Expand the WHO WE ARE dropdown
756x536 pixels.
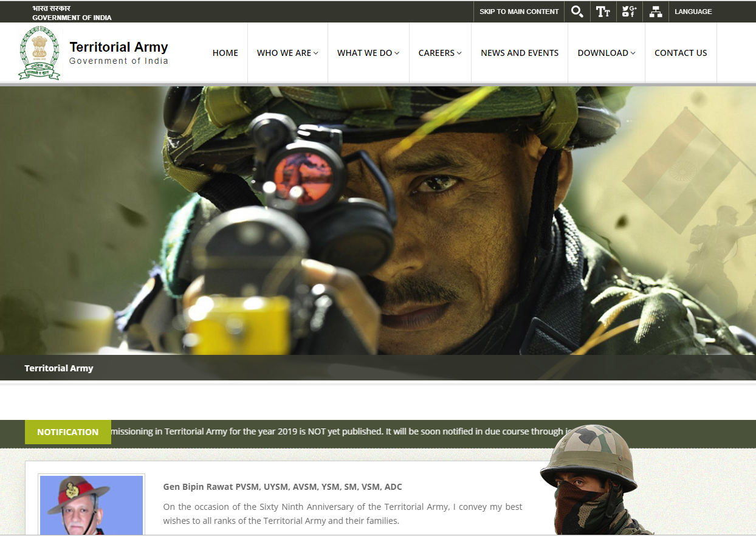[287, 53]
